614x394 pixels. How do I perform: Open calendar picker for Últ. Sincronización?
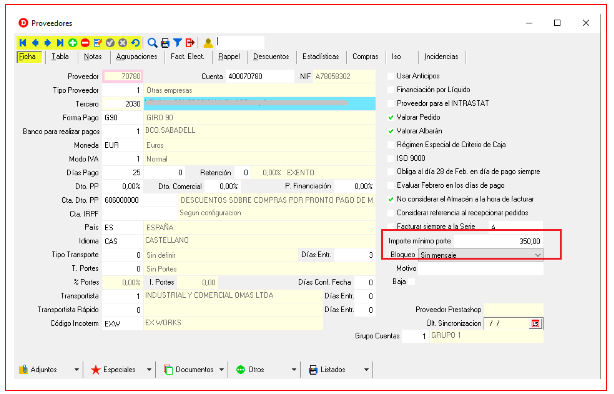pyautogui.click(x=535, y=324)
